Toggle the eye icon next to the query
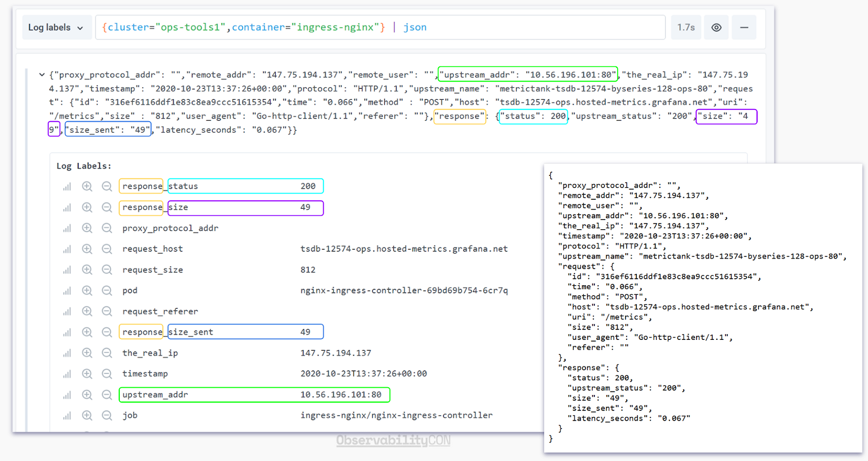The image size is (868, 461). coord(716,27)
